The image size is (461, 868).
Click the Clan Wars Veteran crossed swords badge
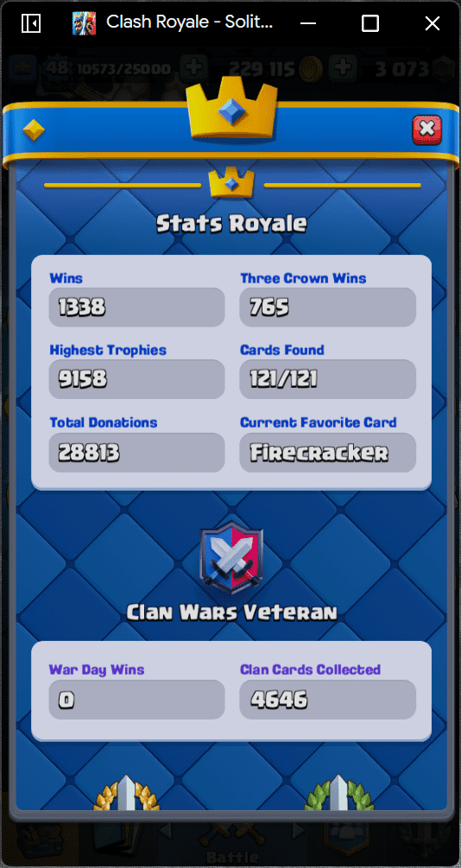(231, 557)
